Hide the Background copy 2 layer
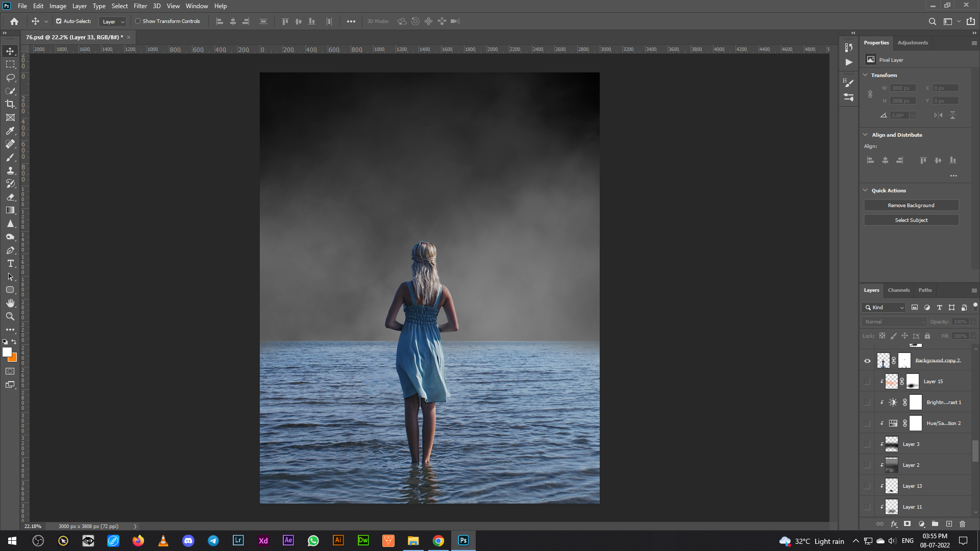The image size is (980, 551). pyautogui.click(x=867, y=361)
